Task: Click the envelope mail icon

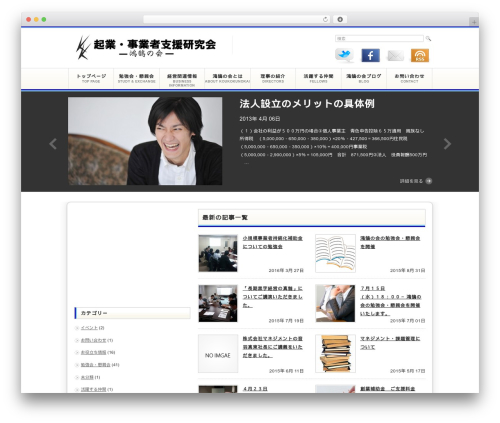Action: [395, 56]
